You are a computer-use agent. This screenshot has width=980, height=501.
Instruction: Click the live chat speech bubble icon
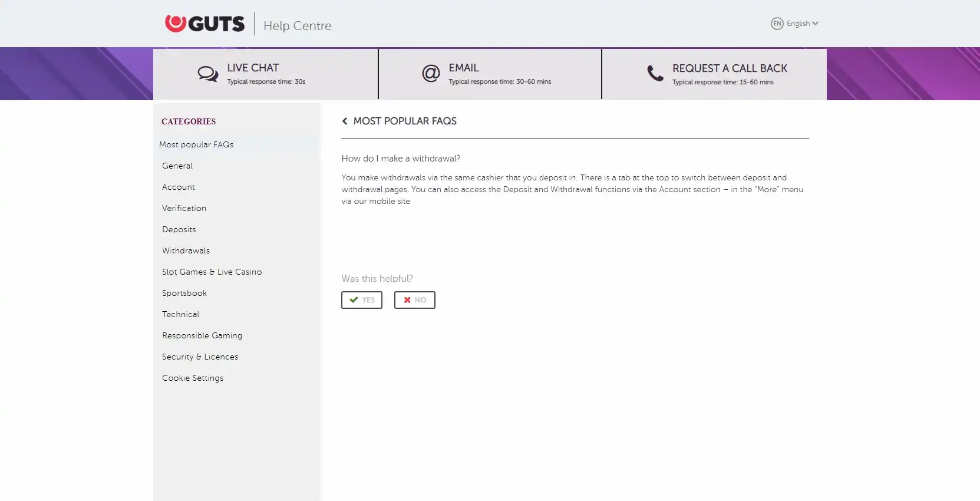[x=207, y=74]
